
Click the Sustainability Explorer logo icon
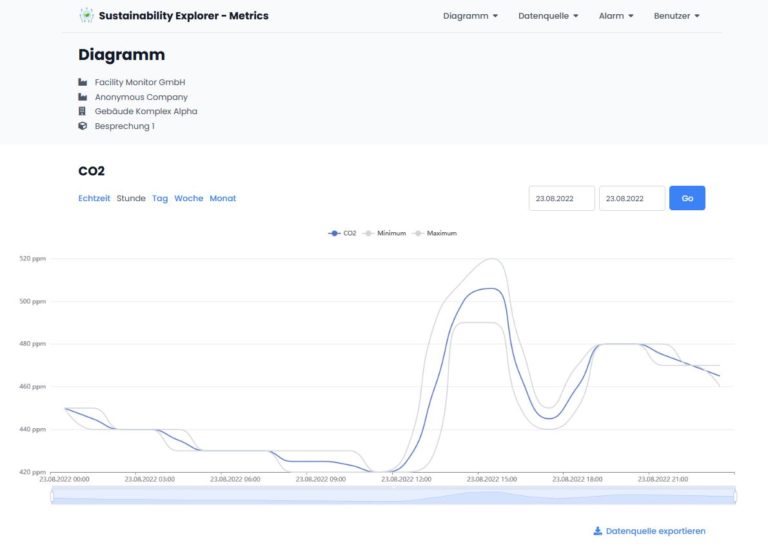tap(87, 16)
